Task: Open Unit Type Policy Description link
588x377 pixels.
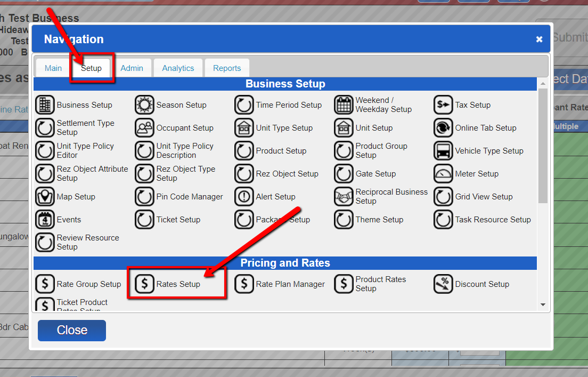Action: 185,150
